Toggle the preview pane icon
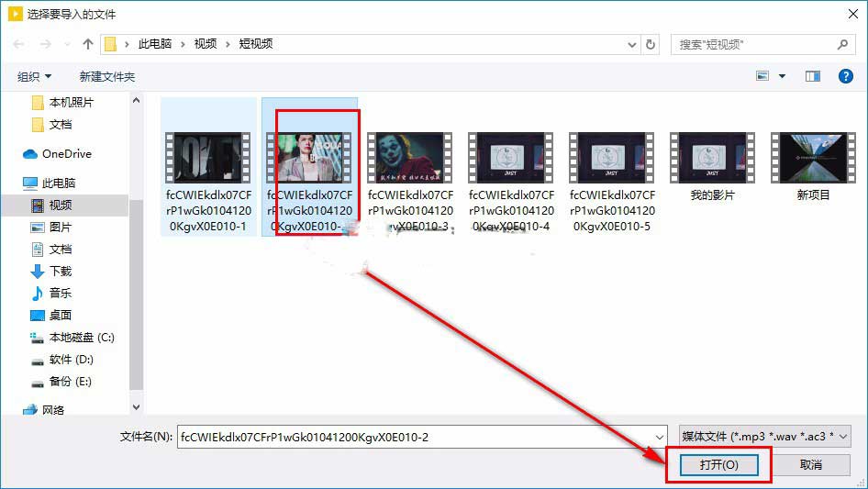 (813, 76)
